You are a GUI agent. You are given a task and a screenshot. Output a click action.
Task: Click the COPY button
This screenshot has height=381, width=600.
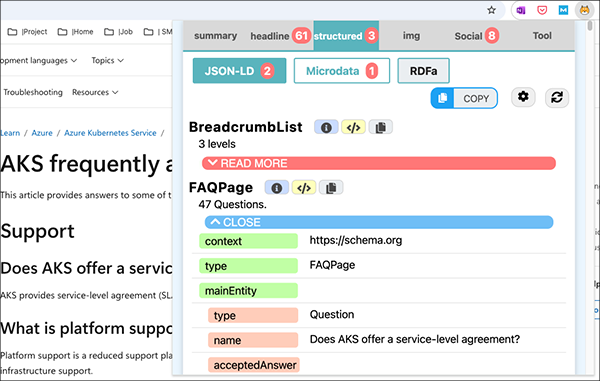[x=464, y=98]
